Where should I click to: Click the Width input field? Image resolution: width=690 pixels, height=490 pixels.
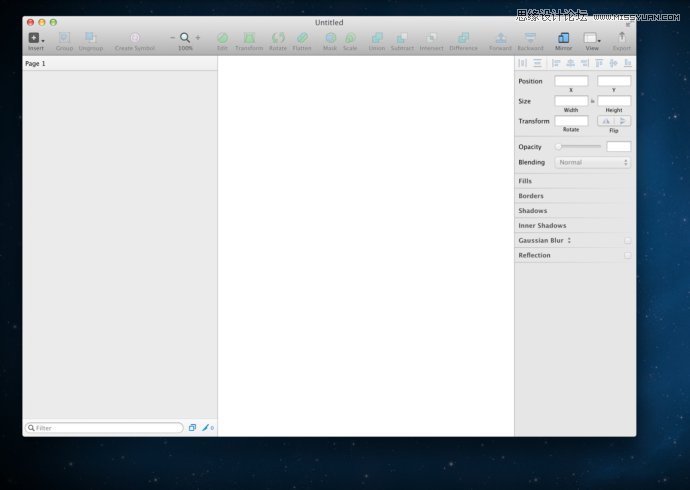coord(571,101)
